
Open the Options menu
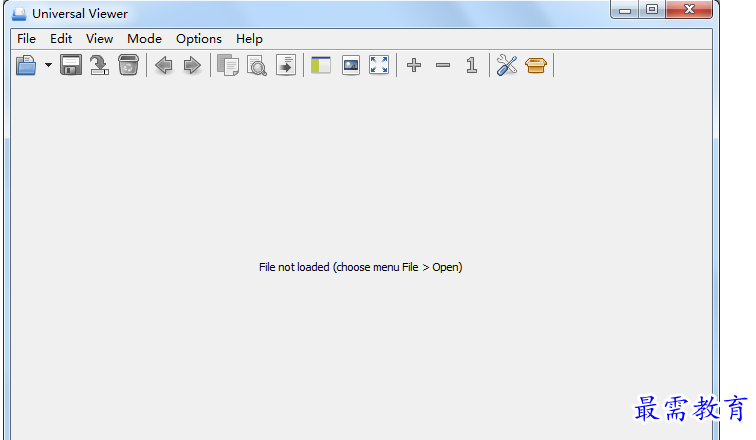199,39
